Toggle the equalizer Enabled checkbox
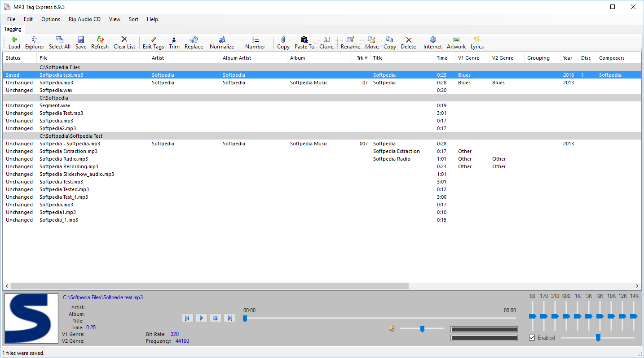 532,338
